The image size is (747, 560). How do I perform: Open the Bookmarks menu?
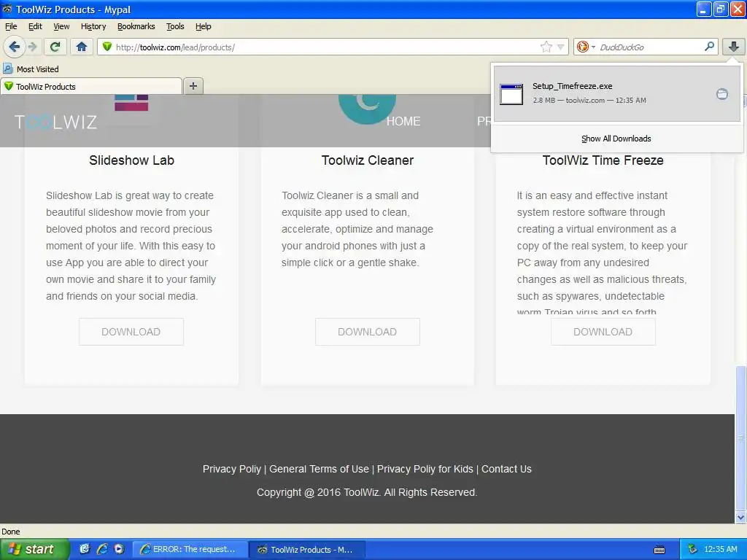point(136,26)
